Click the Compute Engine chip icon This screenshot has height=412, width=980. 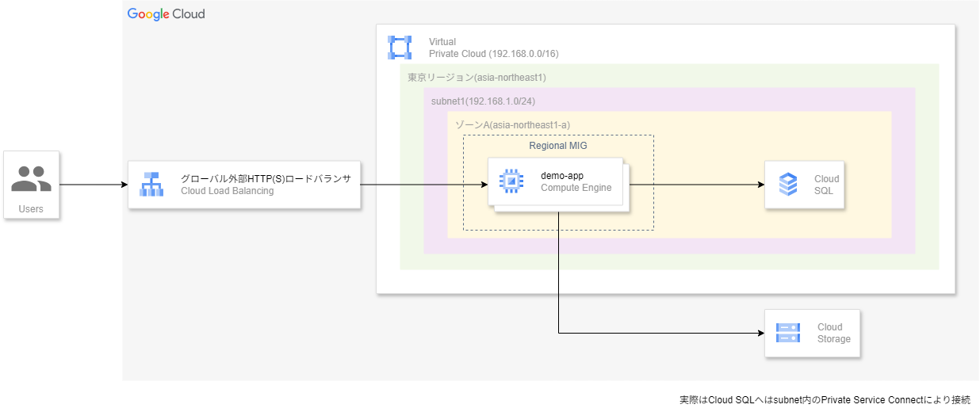pyautogui.click(x=511, y=181)
